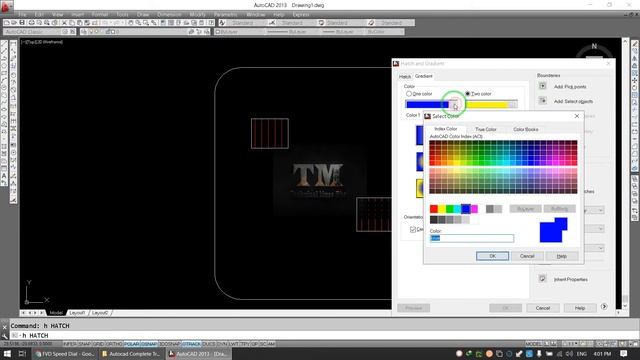Switch to the Hatch tab
The image size is (640, 360).
[404, 77]
